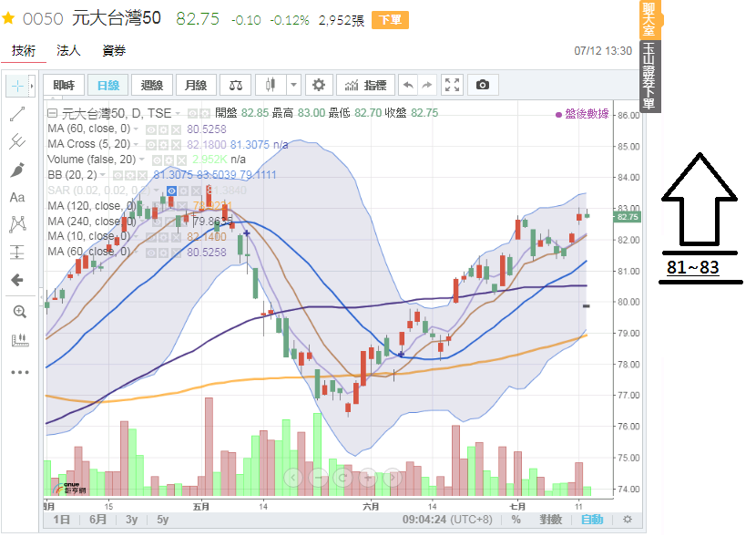Image resolution: width=756 pixels, height=547 pixels.
Task: Click the left back-arrow tool in sidebar
Action: 17,280
